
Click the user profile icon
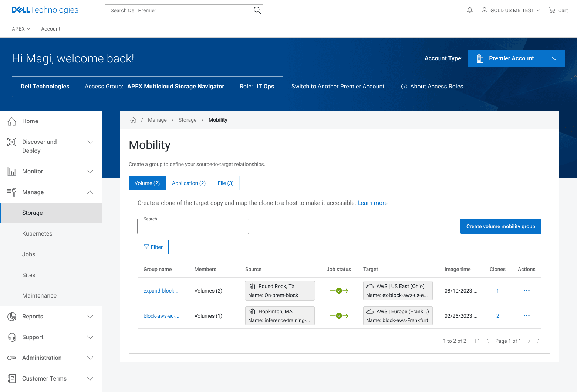click(x=484, y=10)
